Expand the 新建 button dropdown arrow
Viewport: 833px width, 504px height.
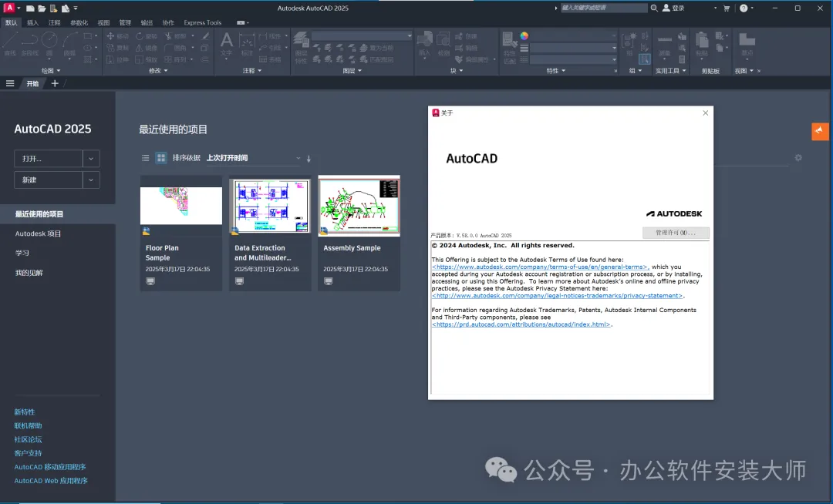click(91, 180)
